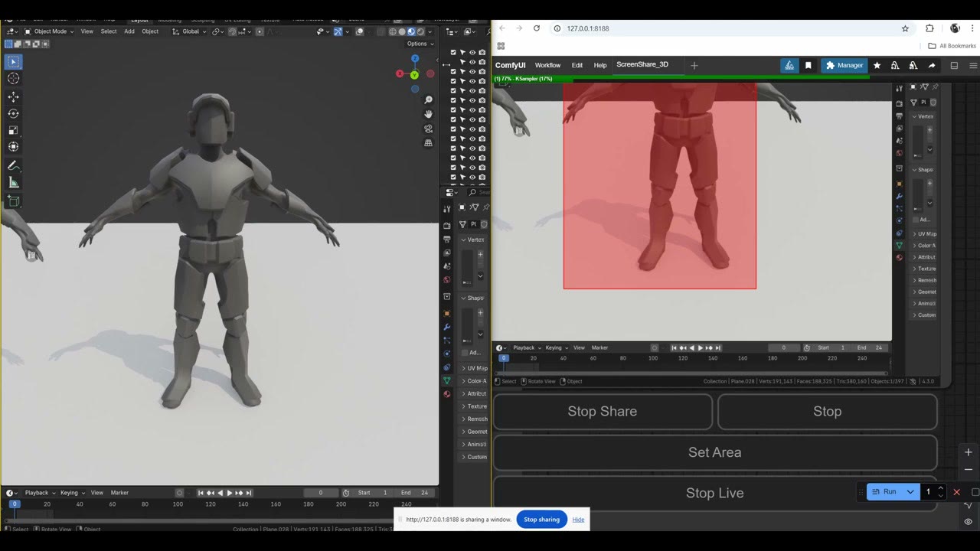Click the Hide link in sharing bar
This screenshot has height=551, width=980.
[x=578, y=520]
